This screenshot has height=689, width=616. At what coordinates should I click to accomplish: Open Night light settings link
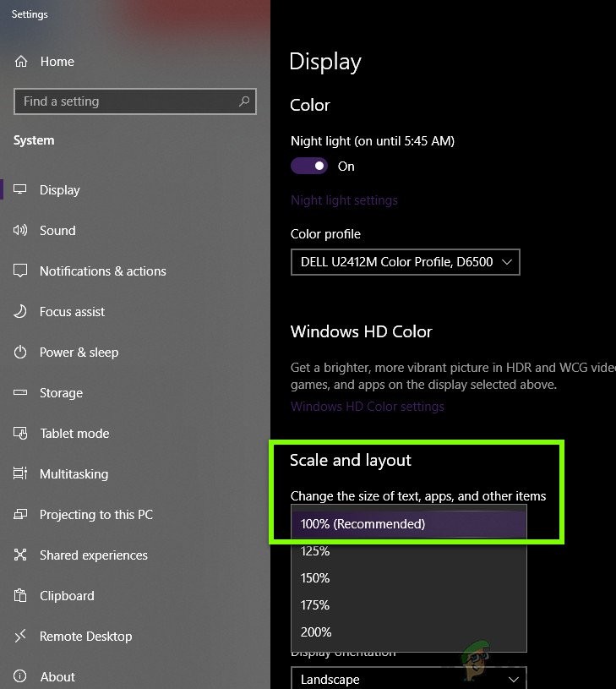343,200
